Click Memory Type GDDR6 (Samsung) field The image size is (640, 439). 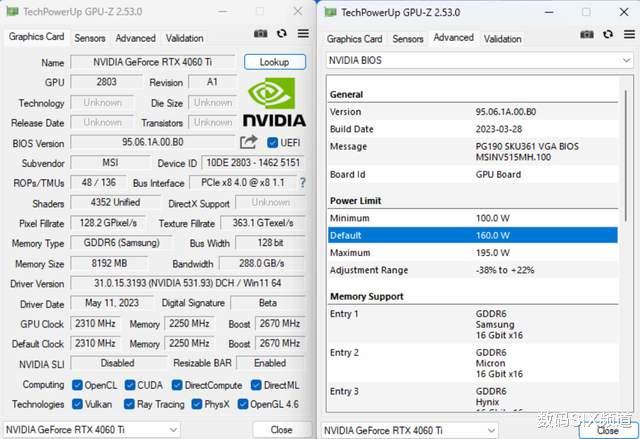pos(121,243)
